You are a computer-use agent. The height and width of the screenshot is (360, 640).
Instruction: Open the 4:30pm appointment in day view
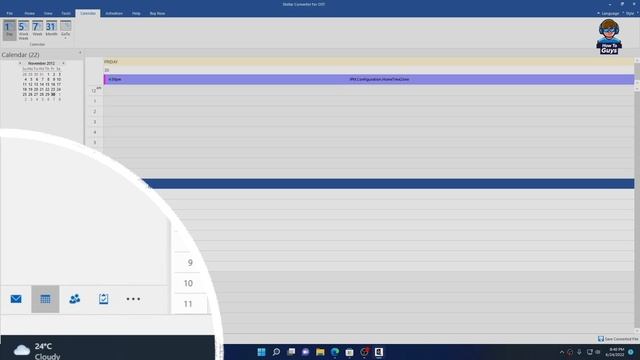tap(369, 79)
